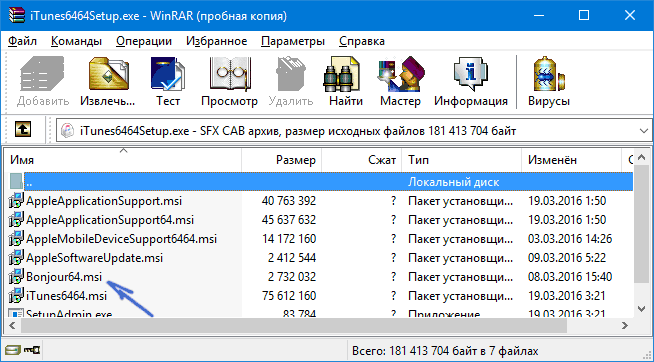
Task: Click the Добавить toolbar icon
Action: [43, 74]
